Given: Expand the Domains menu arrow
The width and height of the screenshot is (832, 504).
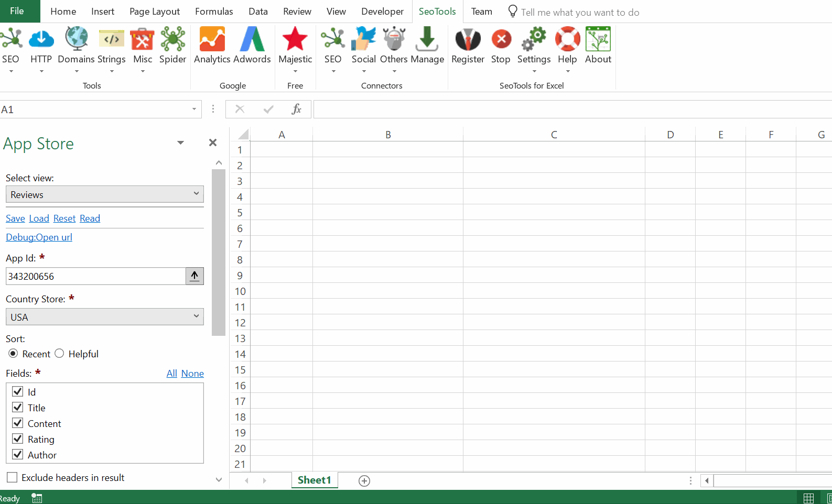Looking at the screenshot, I should (77, 71).
